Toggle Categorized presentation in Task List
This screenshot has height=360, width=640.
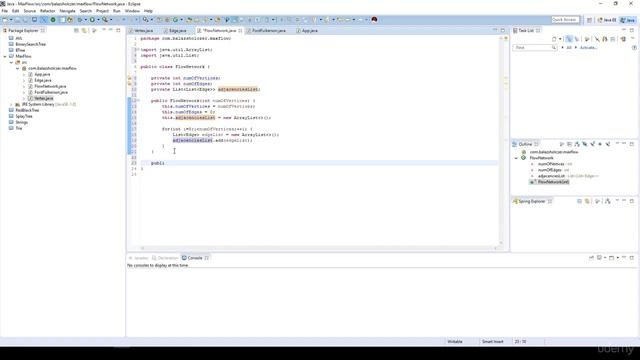click(569, 39)
